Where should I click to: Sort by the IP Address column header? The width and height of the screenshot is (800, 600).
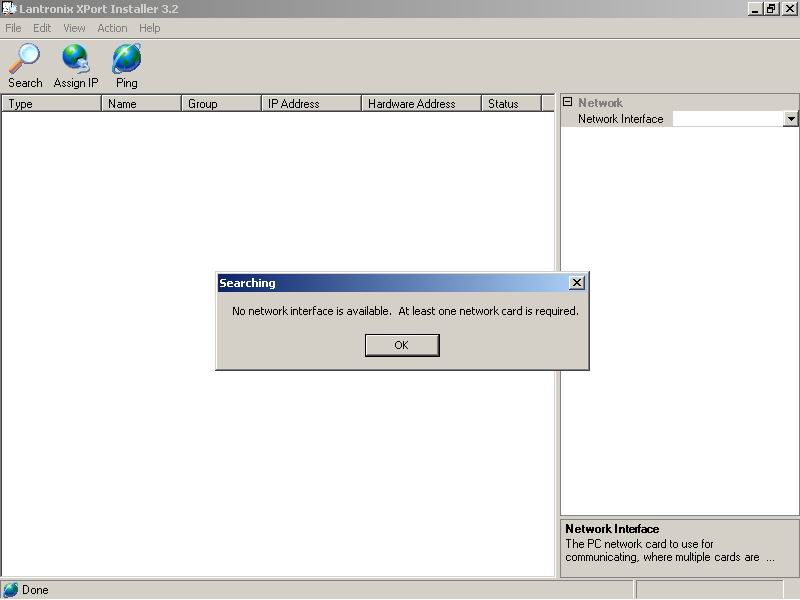[x=311, y=104]
